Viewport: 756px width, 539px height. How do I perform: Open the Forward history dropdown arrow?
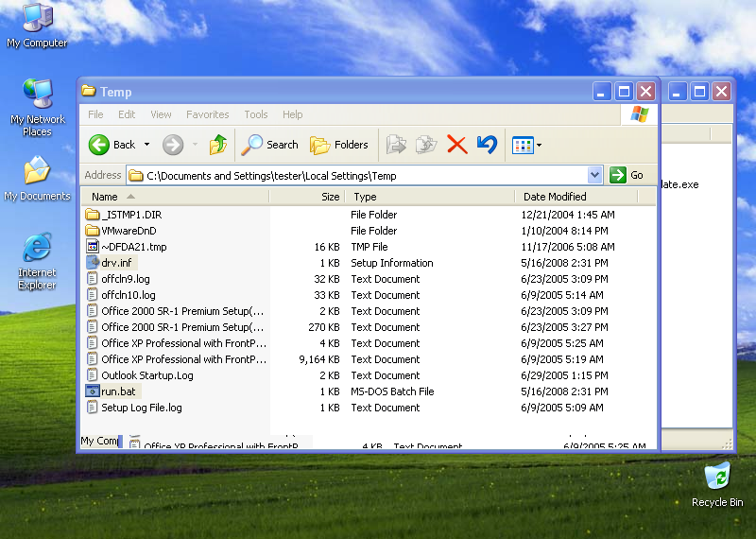[x=196, y=145]
